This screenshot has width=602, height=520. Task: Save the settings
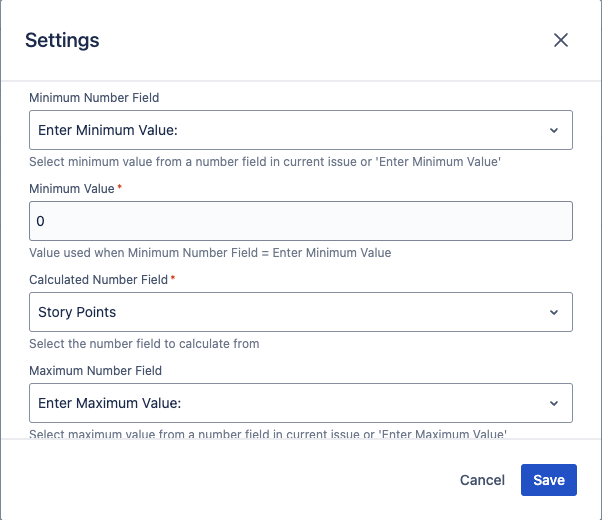click(x=549, y=480)
